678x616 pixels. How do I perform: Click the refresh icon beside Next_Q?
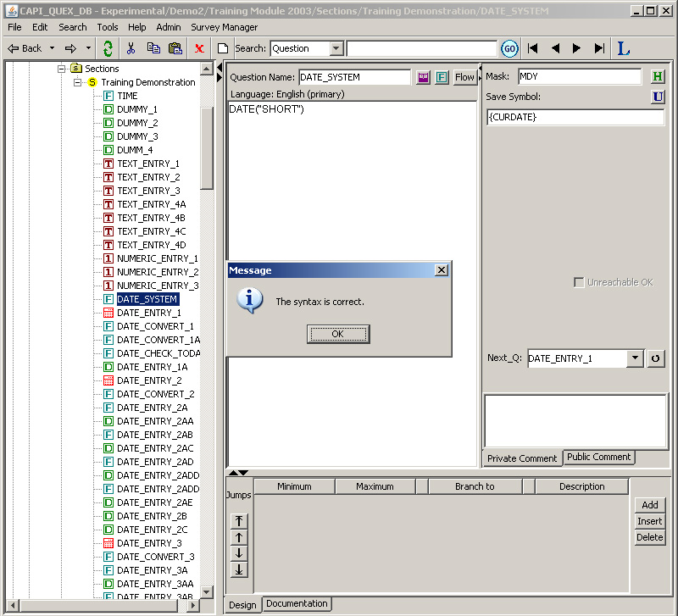click(655, 358)
